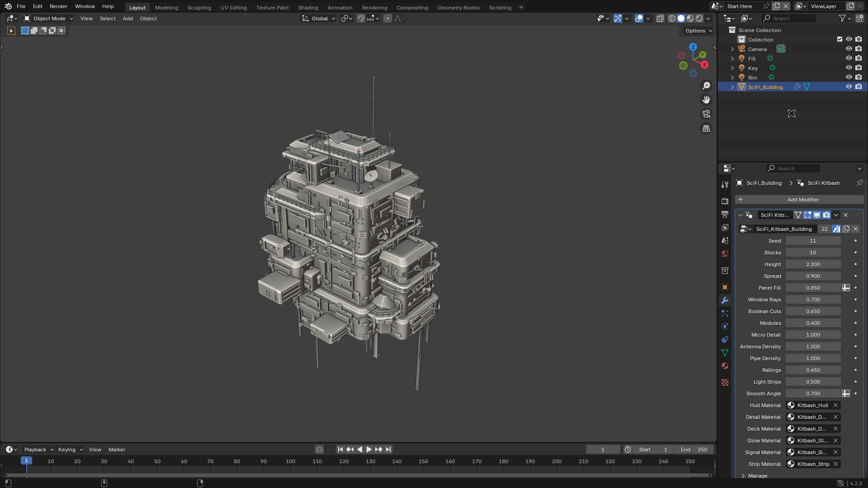Hide the Camera object in viewport

point(849,49)
